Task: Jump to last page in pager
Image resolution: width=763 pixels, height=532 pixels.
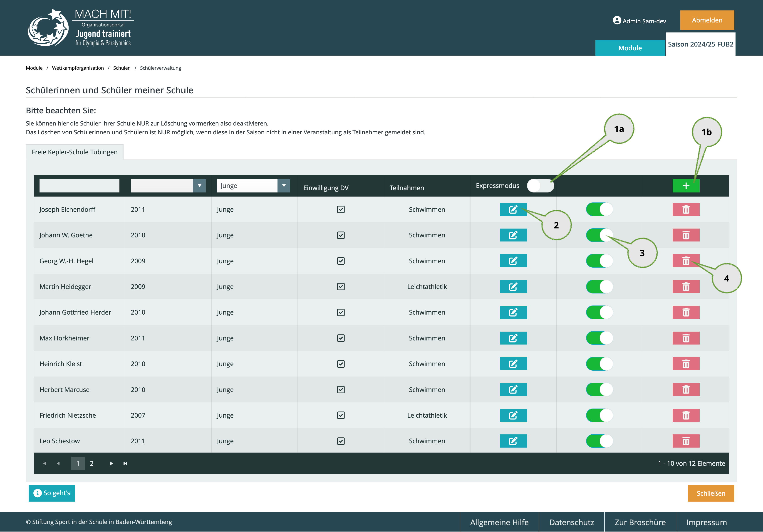Action: [x=125, y=463]
